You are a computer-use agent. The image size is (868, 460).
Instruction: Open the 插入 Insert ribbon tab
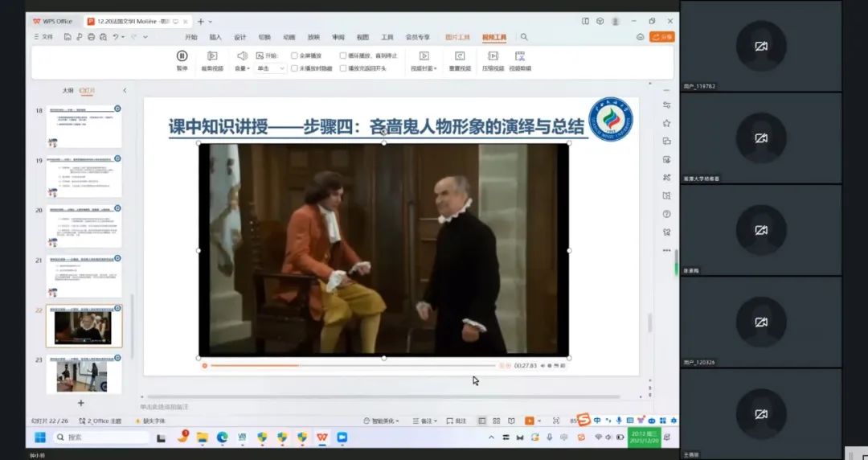pyautogui.click(x=215, y=37)
